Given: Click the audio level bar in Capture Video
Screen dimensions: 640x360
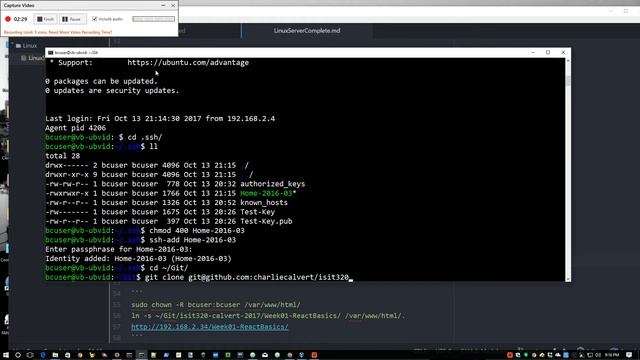Looking at the screenshot, I should (x=153, y=19).
